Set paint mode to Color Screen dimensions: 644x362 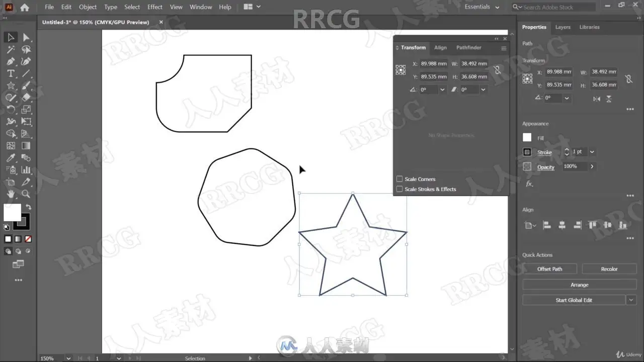click(8, 239)
